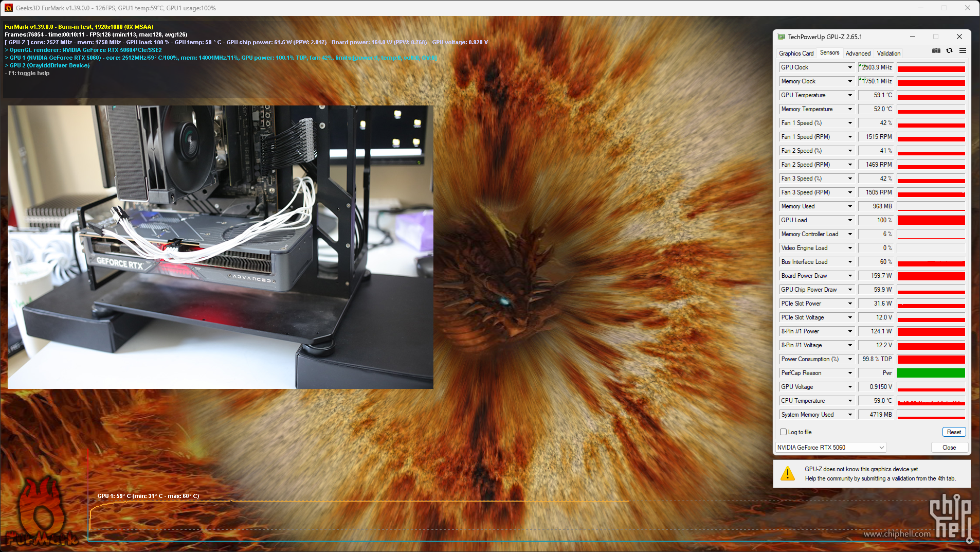Click the GPU Load history graph
980x552 pixels.
(931, 220)
